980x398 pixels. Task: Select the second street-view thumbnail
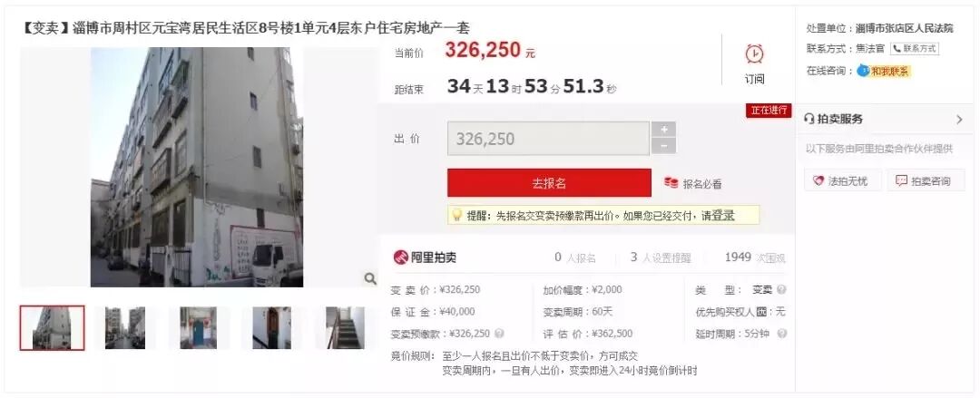point(125,327)
